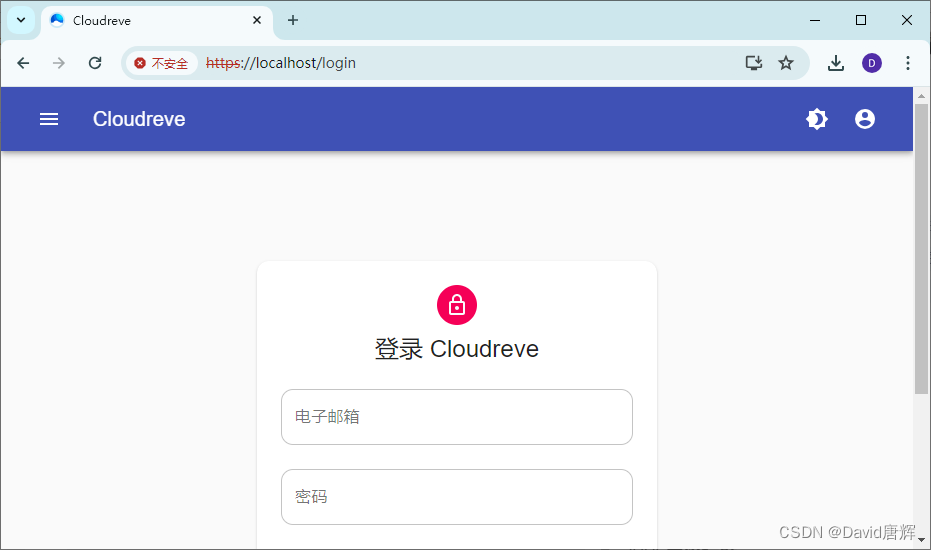Image resolution: width=931 pixels, height=550 pixels.
Task: Open the hamburger navigation menu
Action: [49, 119]
